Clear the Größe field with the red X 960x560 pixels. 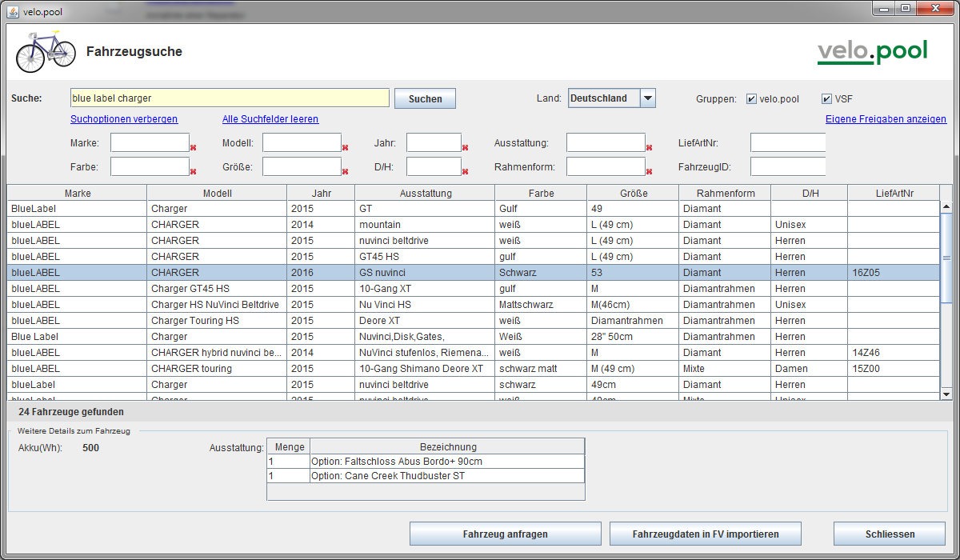pos(345,171)
